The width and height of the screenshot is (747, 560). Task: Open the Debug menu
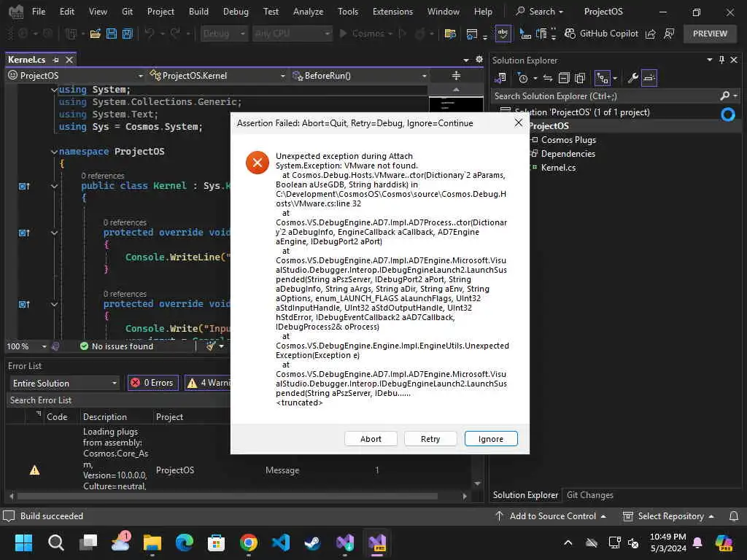[x=236, y=12]
